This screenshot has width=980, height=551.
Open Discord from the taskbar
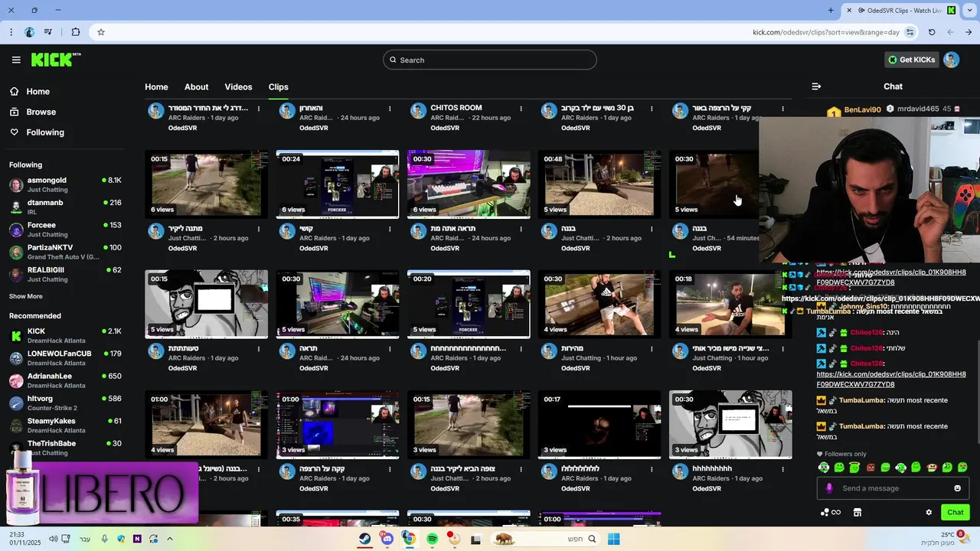coord(387,539)
